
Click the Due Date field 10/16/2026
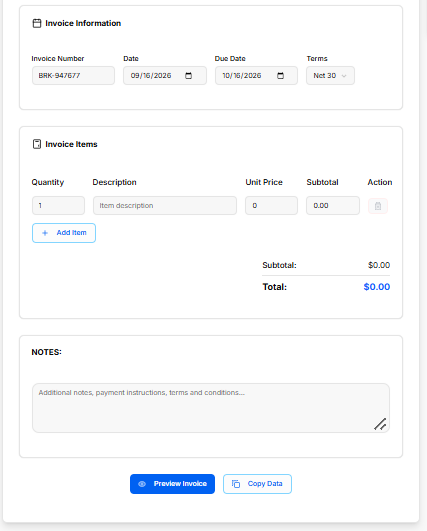[256, 76]
